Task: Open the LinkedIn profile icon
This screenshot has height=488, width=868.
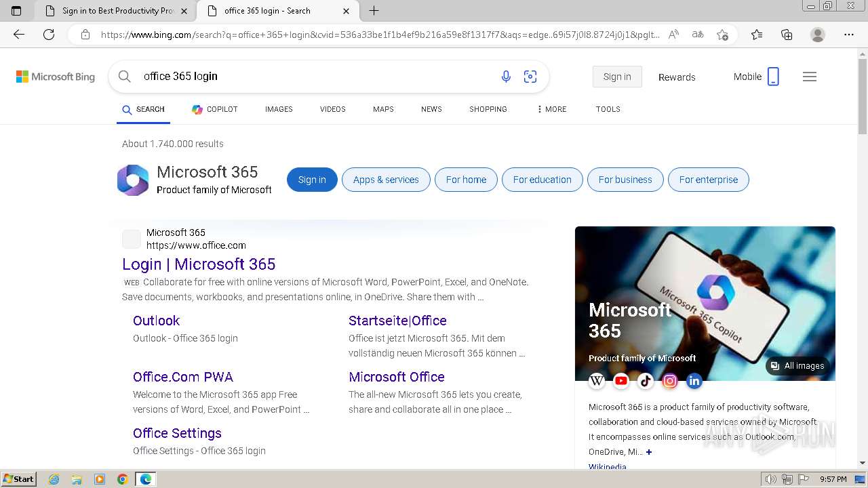Action: [694, 381]
